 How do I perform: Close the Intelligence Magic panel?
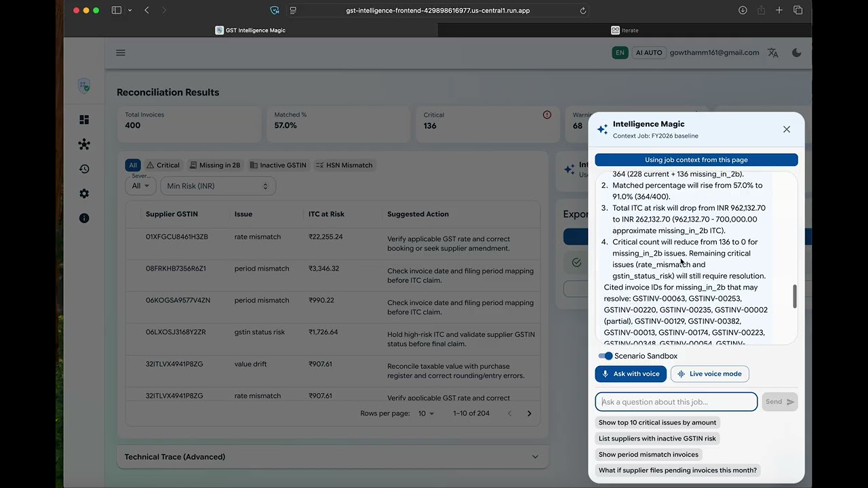787,129
